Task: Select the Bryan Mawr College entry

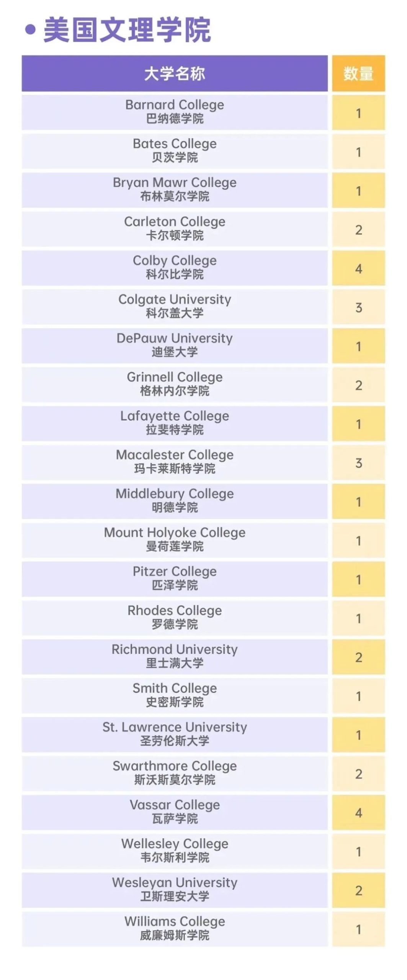Action: (175, 189)
